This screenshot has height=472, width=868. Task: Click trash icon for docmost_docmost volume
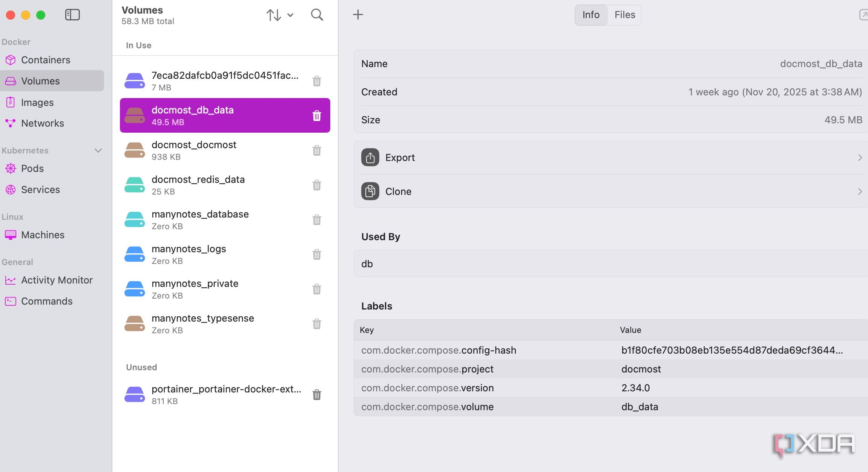click(317, 150)
